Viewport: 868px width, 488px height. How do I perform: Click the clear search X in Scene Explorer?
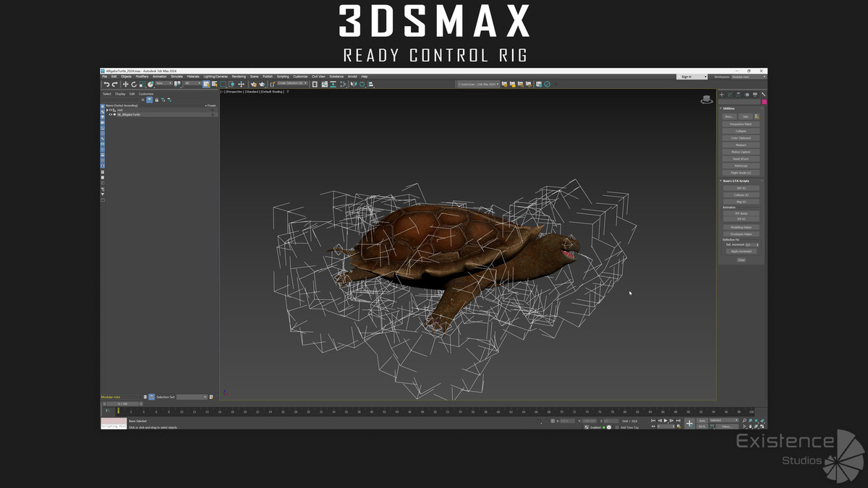pos(142,100)
